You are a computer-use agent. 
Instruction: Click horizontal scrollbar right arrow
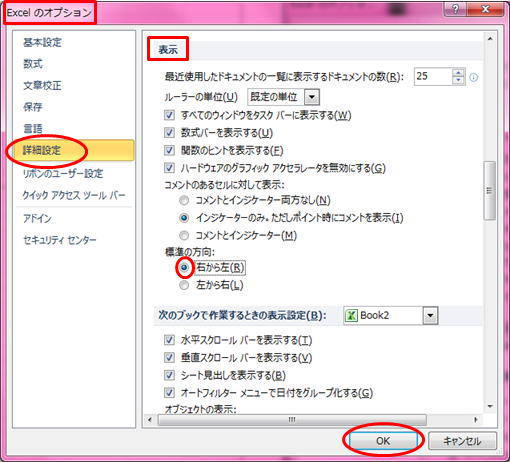(x=476, y=420)
